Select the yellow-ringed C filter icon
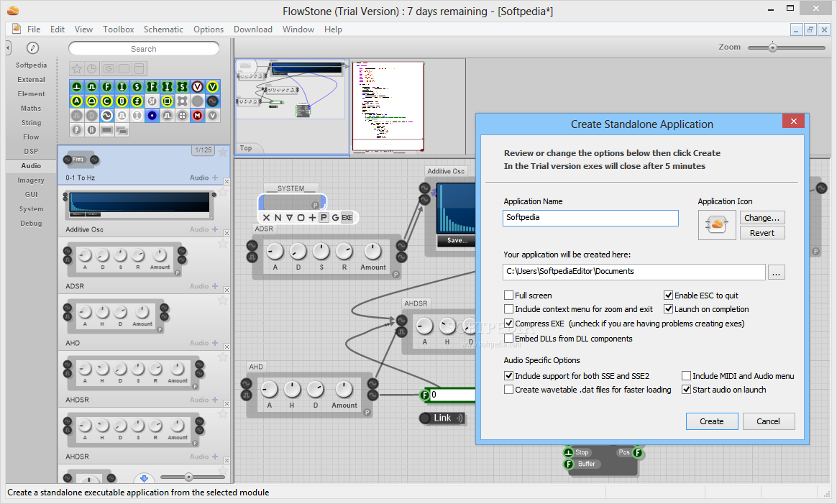Image resolution: width=837 pixels, height=504 pixels. [x=106, y=101]
